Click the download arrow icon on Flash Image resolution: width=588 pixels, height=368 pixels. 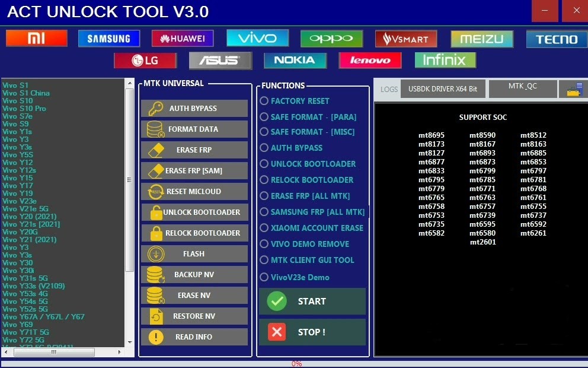point(156,254)
